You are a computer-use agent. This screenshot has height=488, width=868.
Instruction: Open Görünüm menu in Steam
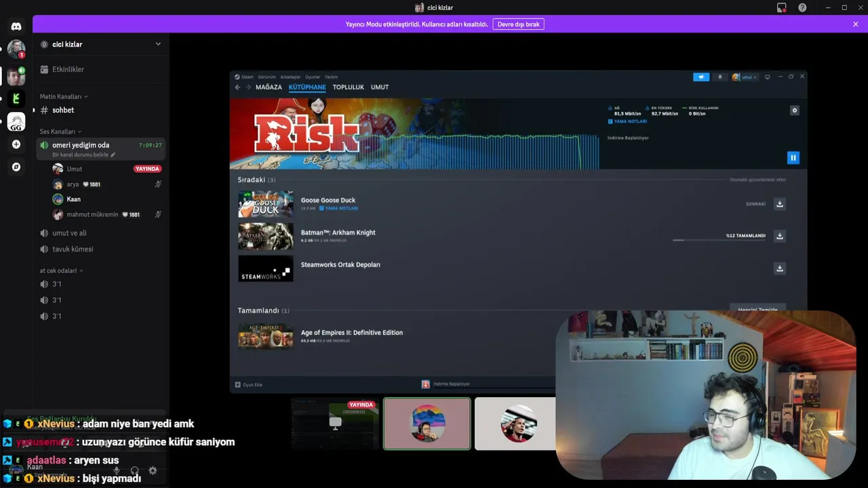pos(267,77)
